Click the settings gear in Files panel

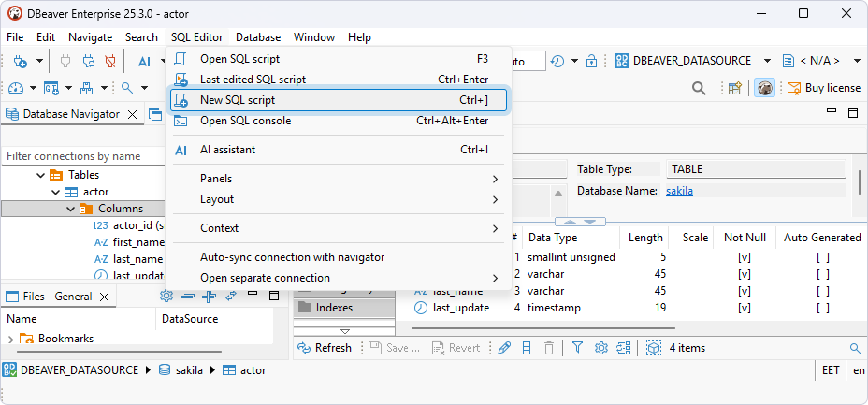tap(166, 296)
